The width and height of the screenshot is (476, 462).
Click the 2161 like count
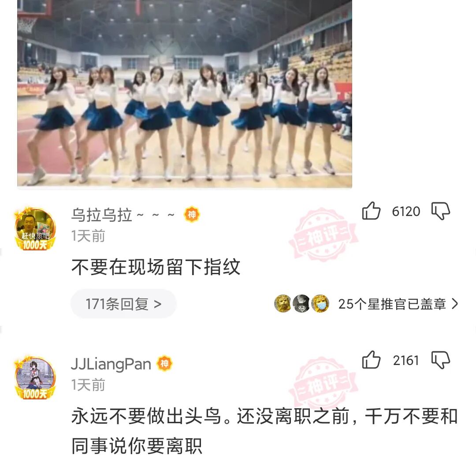(406, 360)
